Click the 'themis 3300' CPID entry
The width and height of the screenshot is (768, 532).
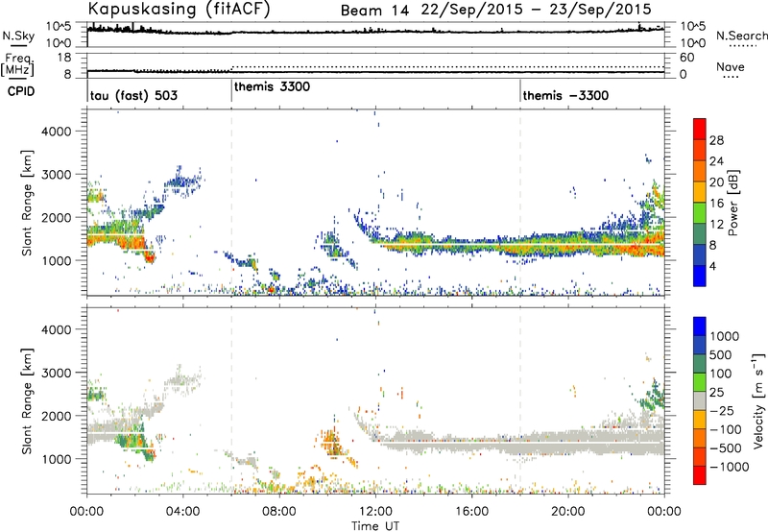(x=272, y=86)
